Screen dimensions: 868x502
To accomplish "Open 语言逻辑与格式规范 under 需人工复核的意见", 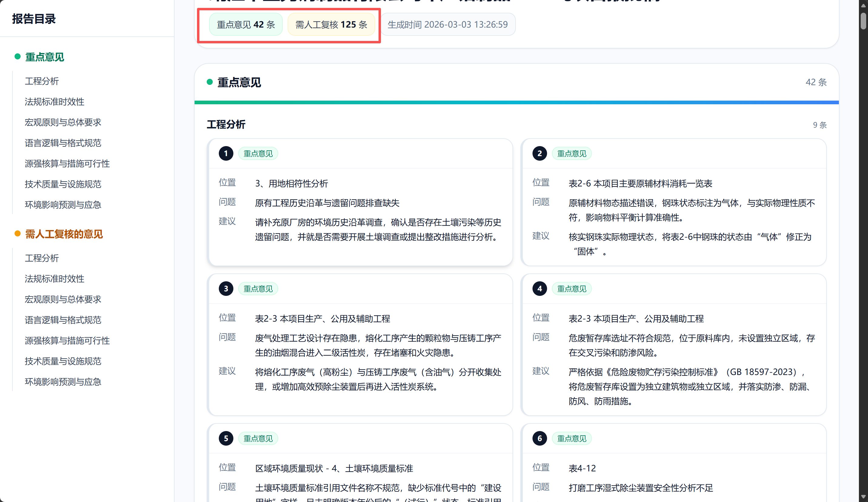I will (x=63, y=320).
